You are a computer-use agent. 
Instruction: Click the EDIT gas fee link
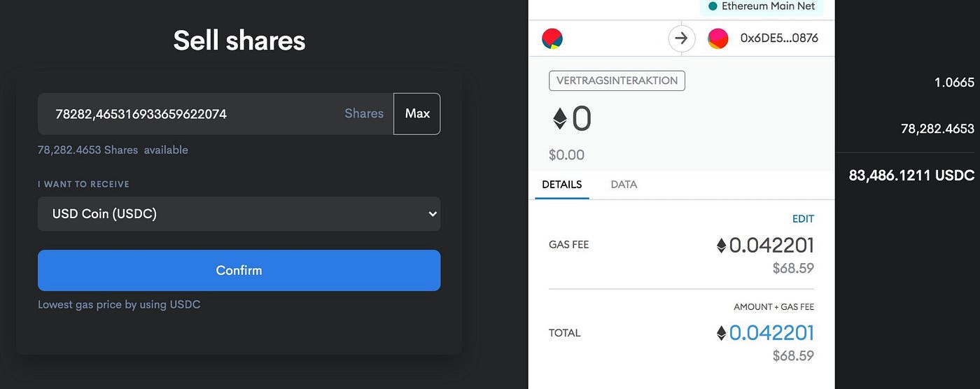(803, 219)
